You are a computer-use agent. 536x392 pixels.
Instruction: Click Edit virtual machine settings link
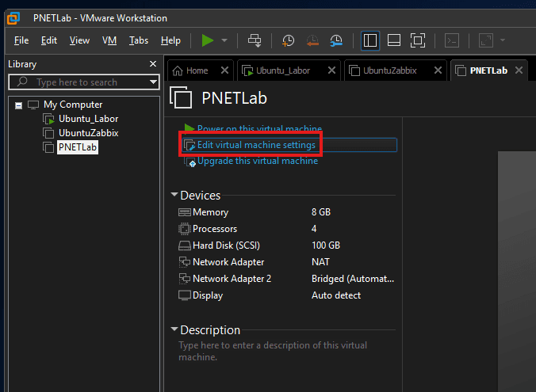(256, 145)
